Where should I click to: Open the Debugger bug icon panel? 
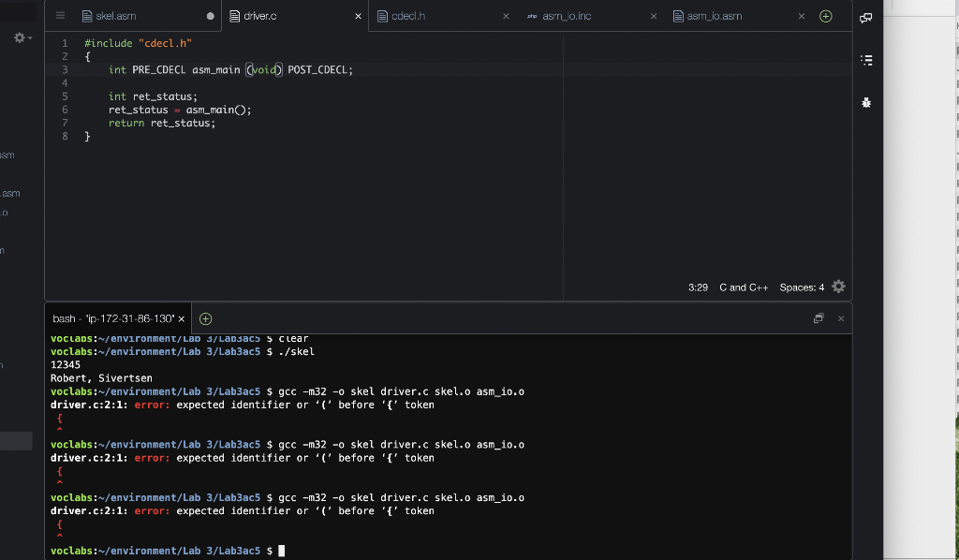click(x=866, y=103)
